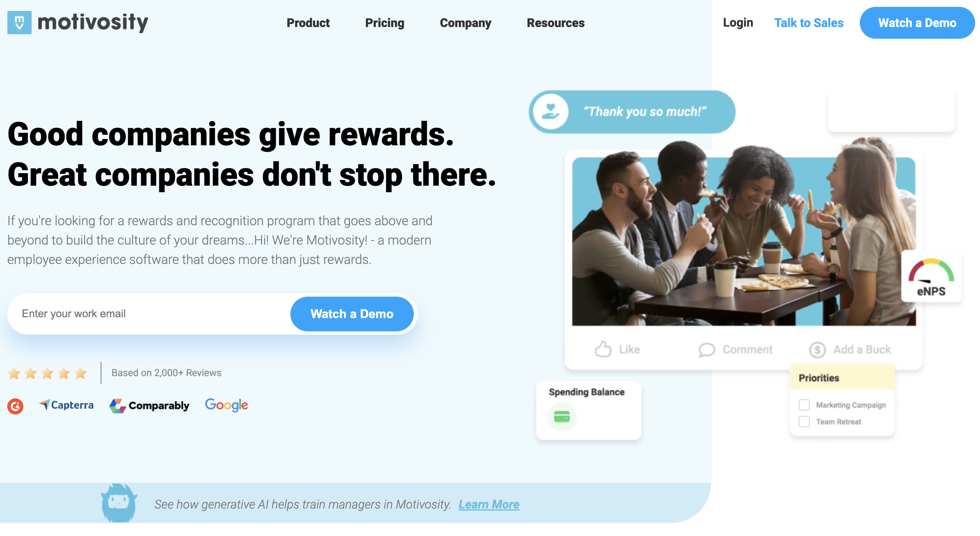Click the Add a Buck dollar icon
Image resolution: width=980 pixels, height=536 pixels.
click(x=817, y=350)
